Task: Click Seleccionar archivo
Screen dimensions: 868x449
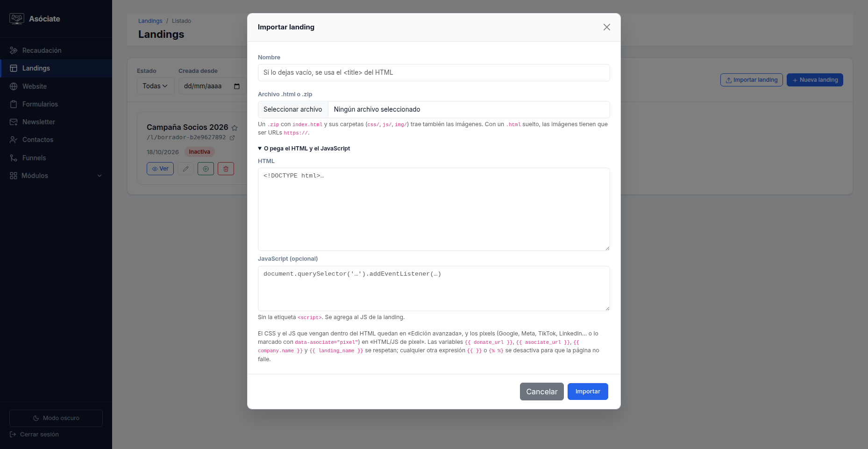Action: (x=293, y=109)
